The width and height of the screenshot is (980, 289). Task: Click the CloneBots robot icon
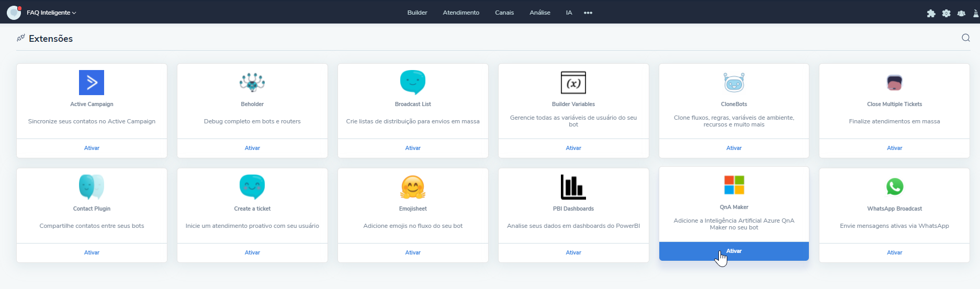[x=734, y=83]
